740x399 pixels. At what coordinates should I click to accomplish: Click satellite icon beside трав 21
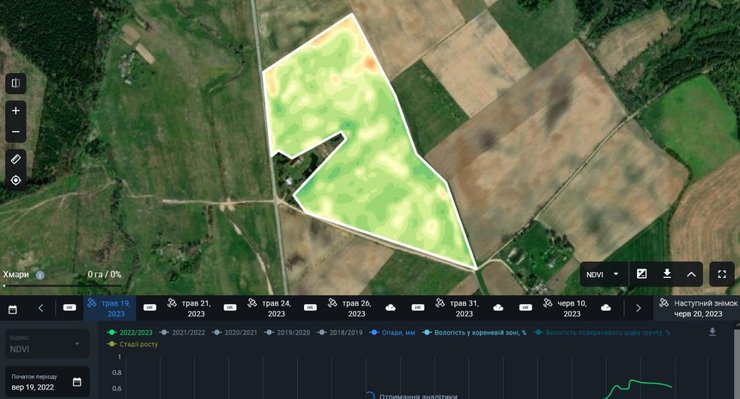coord(172,303)
